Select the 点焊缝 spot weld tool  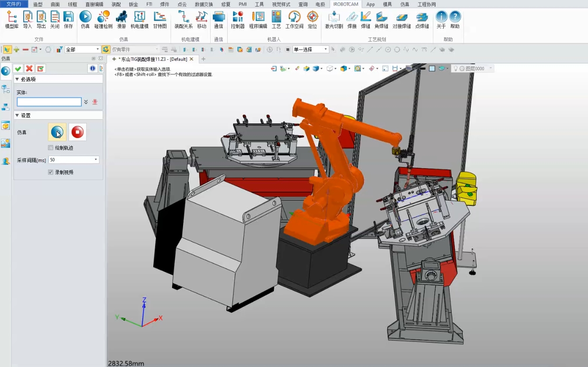(x=422, y=20)
